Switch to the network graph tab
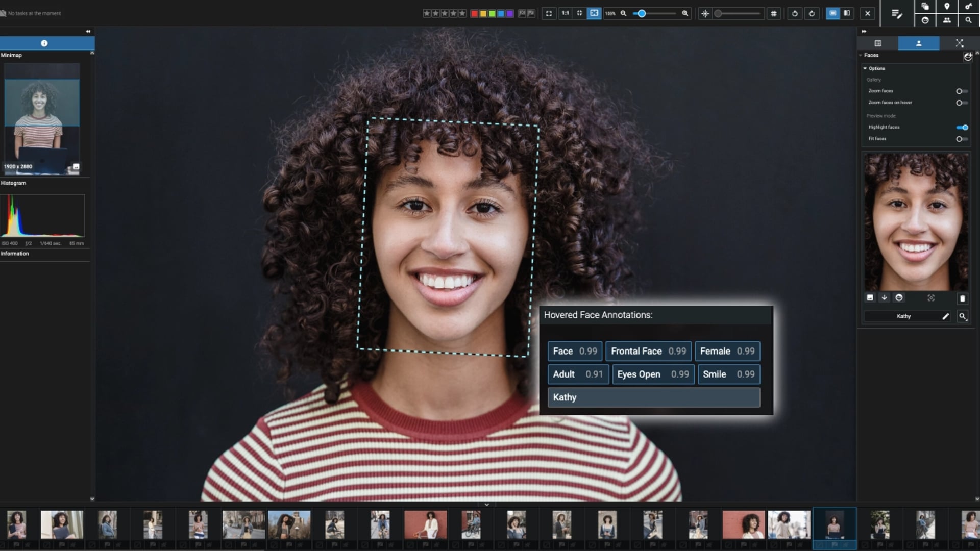 click(x=960, y=43)
